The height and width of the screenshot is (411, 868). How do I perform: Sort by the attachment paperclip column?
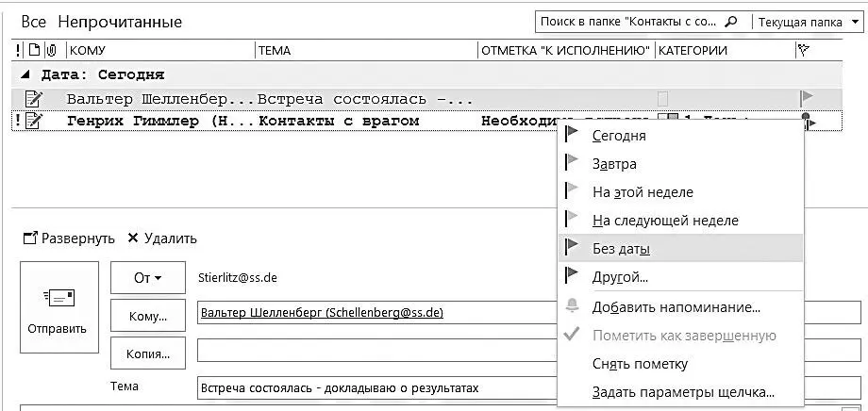[50, 51]
